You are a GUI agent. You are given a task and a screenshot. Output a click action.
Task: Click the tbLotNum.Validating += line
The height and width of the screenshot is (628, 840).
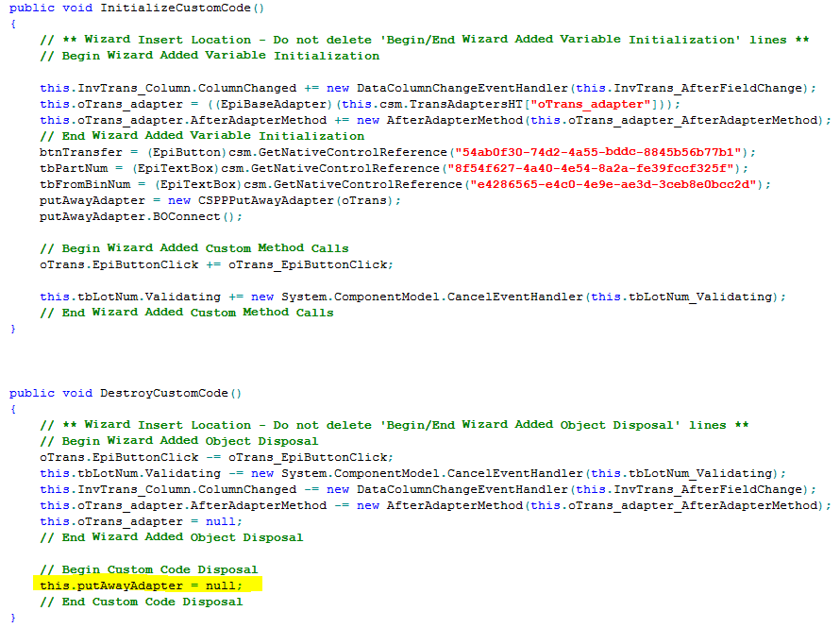(412, 297)
